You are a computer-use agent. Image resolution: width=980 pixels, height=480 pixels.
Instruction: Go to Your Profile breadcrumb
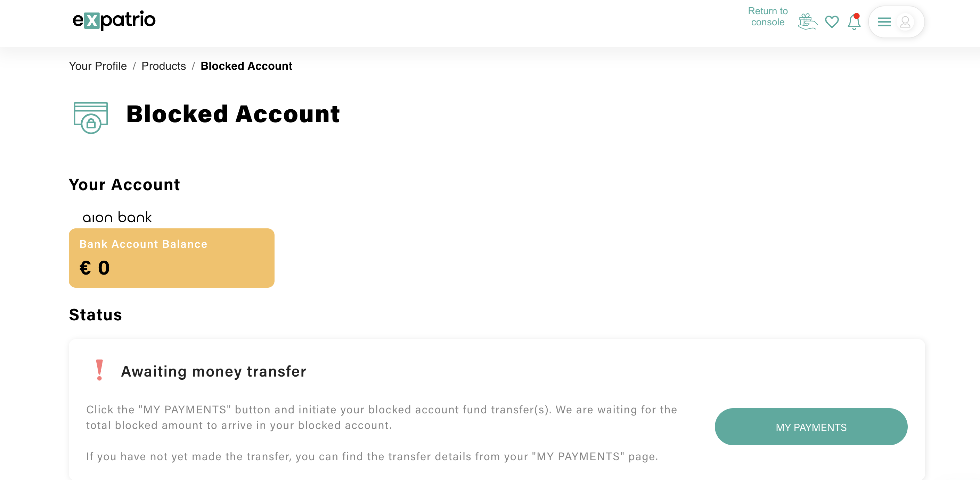tap(98, 66)
